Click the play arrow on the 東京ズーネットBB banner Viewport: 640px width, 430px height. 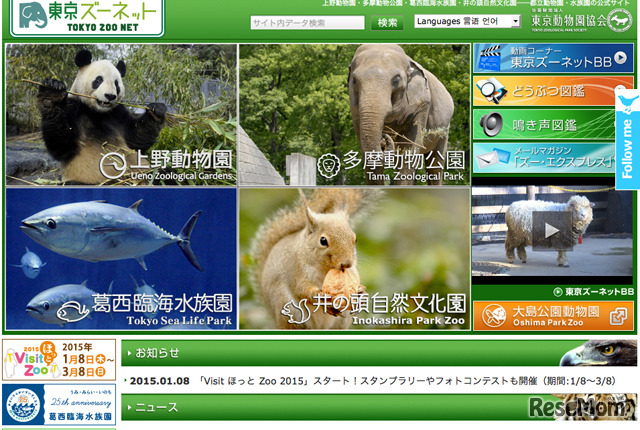[620, 58]
